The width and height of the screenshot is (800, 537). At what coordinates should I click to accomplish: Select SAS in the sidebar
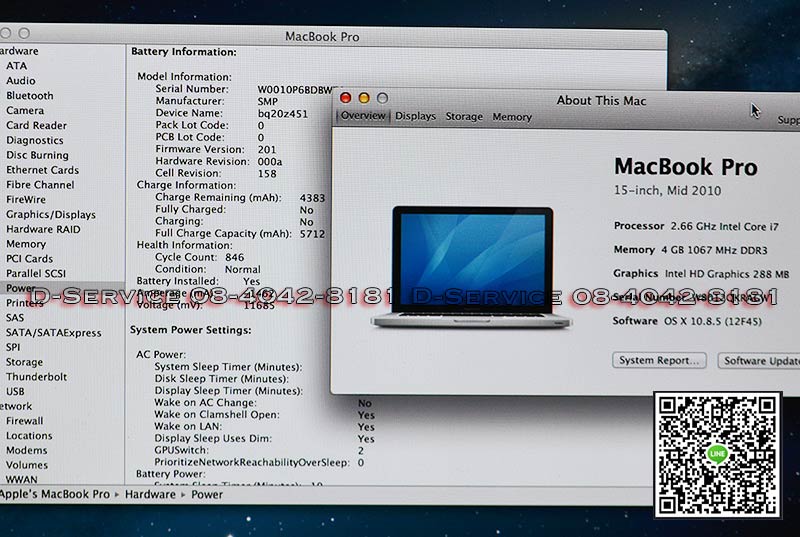coord(15,317)
